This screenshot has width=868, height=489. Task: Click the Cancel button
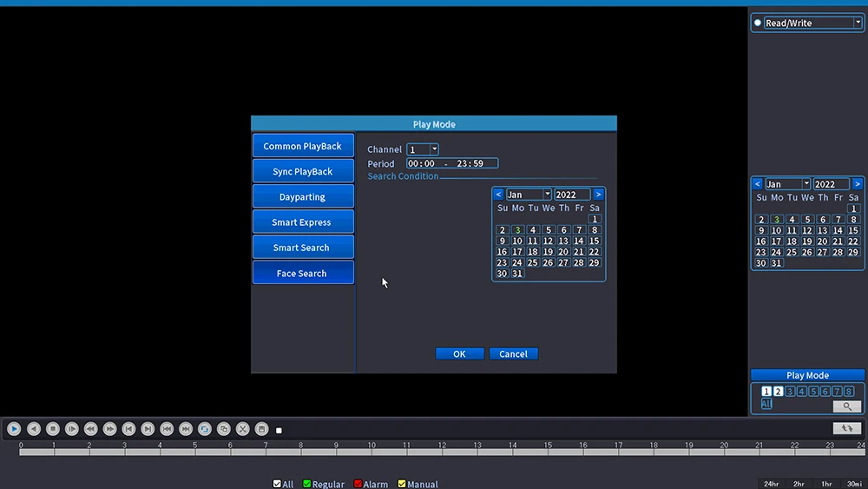pos(513,354)
